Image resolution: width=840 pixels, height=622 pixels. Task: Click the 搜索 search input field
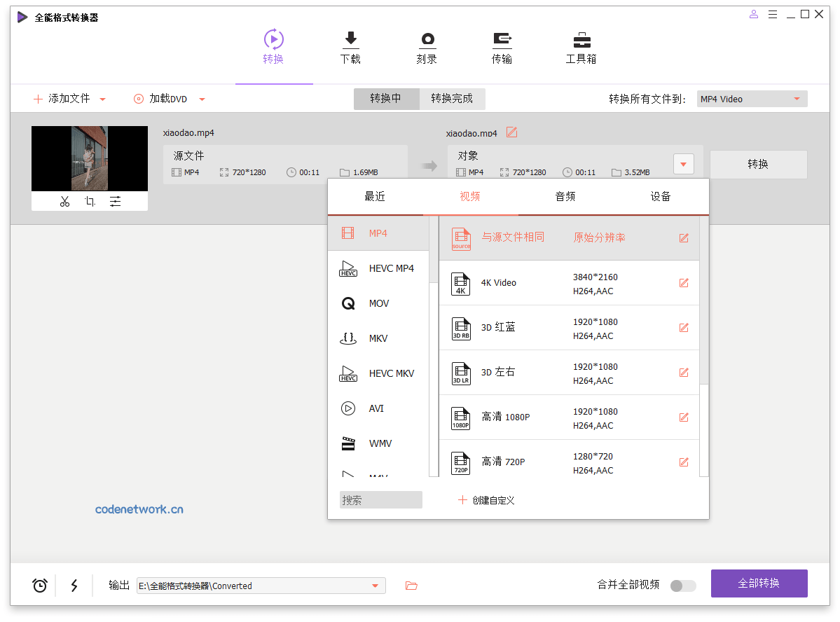click(x=380, y=499)
